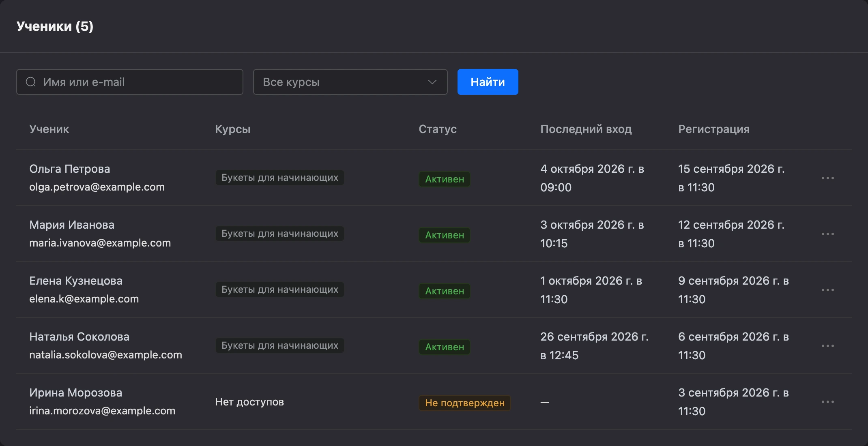868x446 pixels.
Task: Click the Курсы column header
Action: pyautogui.click(x=233, y=129)
